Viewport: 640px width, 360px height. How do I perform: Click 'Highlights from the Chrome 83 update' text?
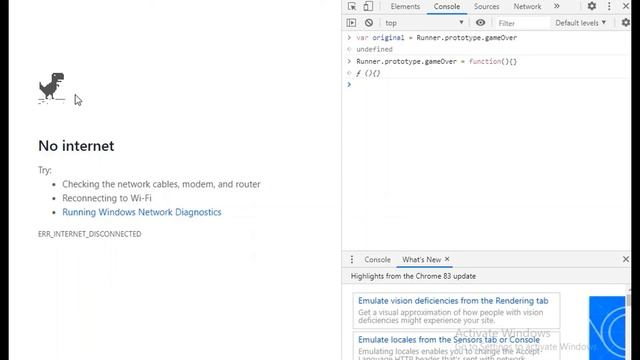[x=413, y=276]
